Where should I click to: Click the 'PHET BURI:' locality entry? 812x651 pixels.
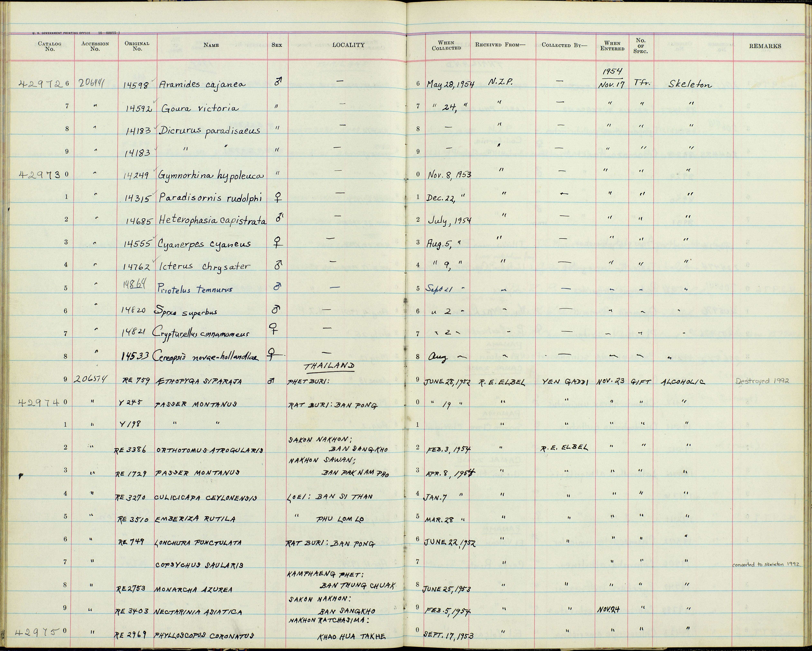click(309, 381)
